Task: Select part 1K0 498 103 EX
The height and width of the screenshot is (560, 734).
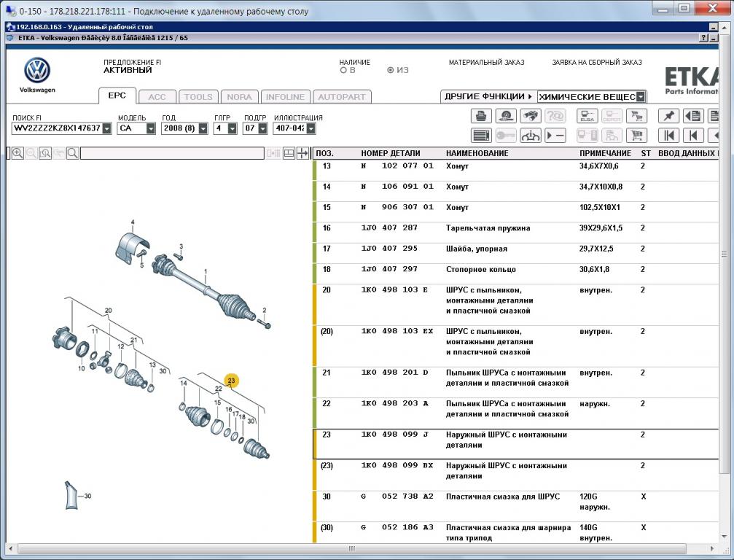Action: 397,331
